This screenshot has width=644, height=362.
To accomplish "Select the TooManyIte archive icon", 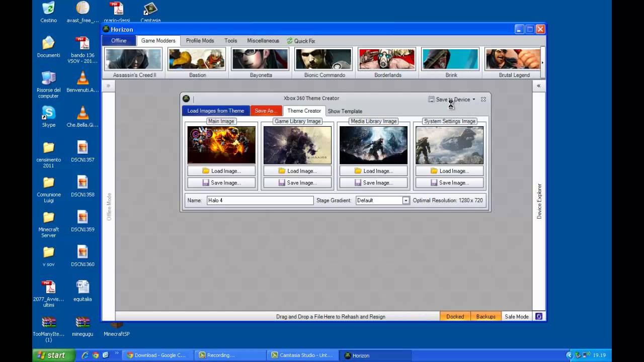I will click(48, 328).
